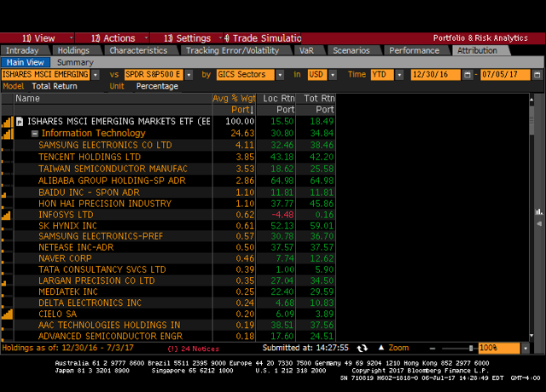Select the TENCENT HOLDINGS LTD row
The height and width of the screenshot is (392, 546).
(168, 157)
